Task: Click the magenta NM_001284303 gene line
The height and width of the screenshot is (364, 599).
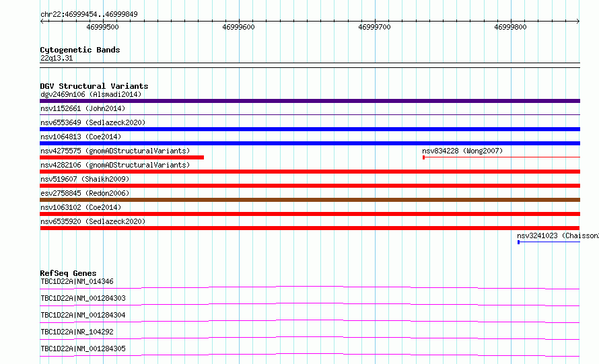Action: tap(310, 304)
